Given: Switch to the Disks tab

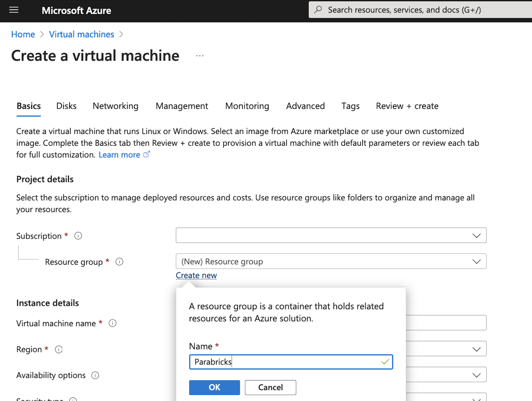Looking at the screenshot, I should point(66,106).
